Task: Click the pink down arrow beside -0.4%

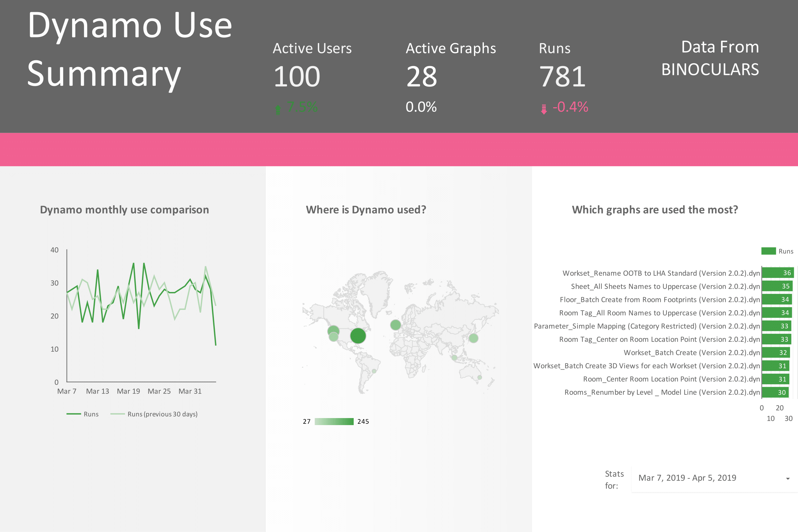Action: coord(544,109)
